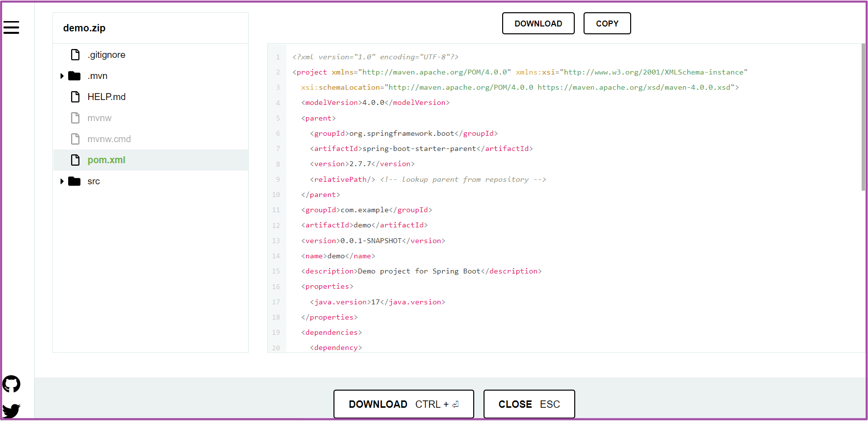868x421 pixels.
Task: Click the xsi:schemaLocation line
Action: (x=520, y=87)
